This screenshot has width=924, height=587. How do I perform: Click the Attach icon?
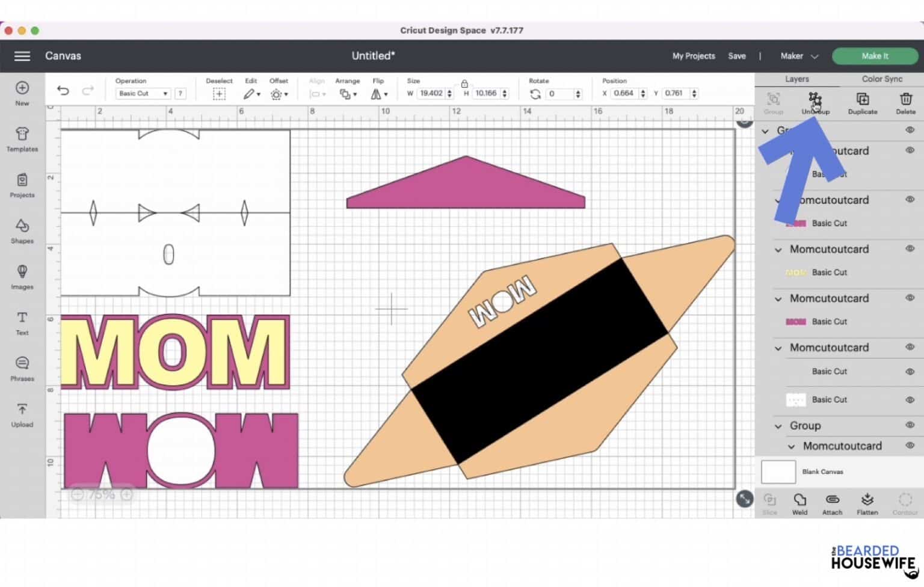[833, 503]
